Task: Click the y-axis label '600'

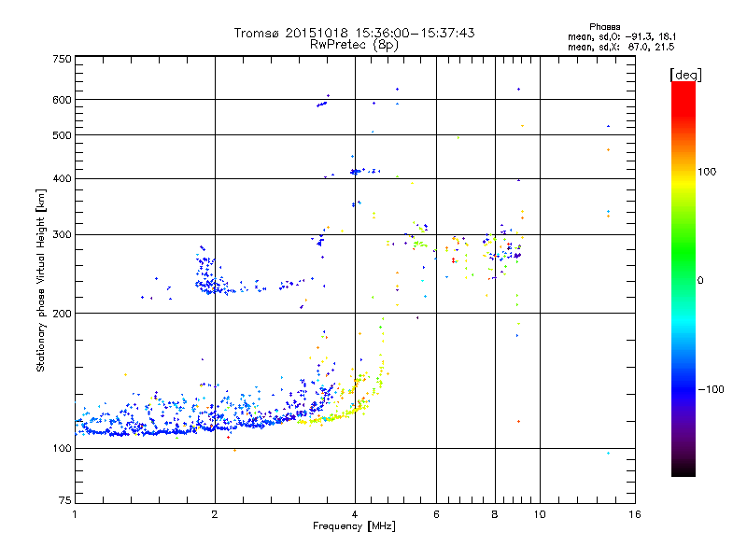Action: 62,100
